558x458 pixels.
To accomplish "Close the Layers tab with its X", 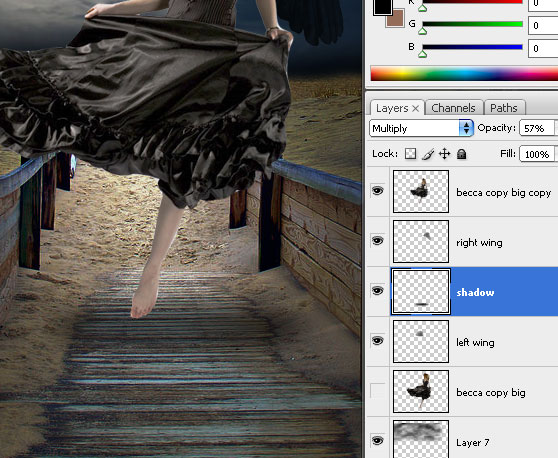I will pyautogui.click(x=415, y=108).
